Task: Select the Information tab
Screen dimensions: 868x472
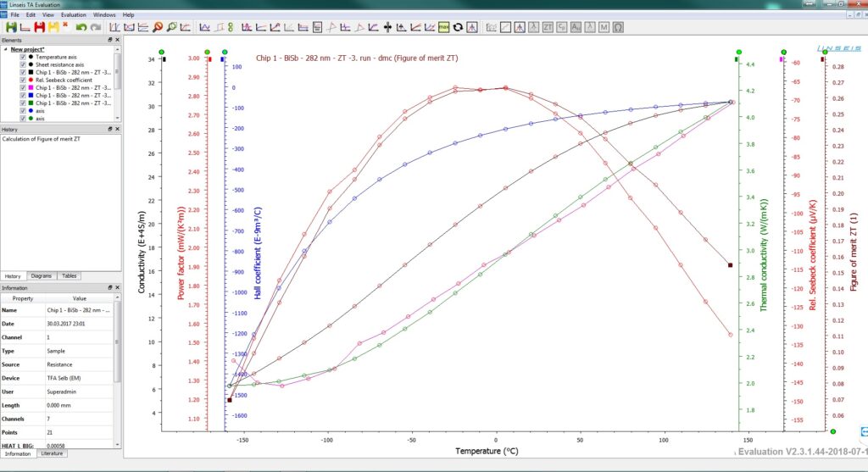Action: 18,453
